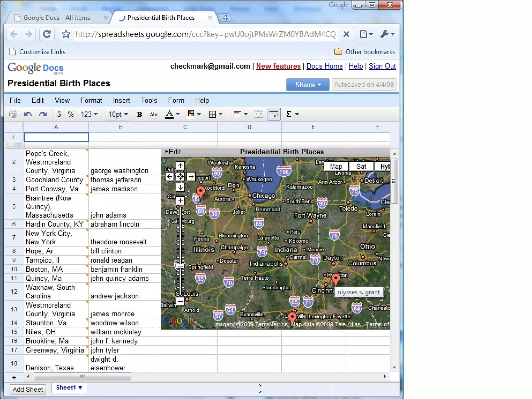
Task: Open the Format menu
Action: [x=91, y=100]
